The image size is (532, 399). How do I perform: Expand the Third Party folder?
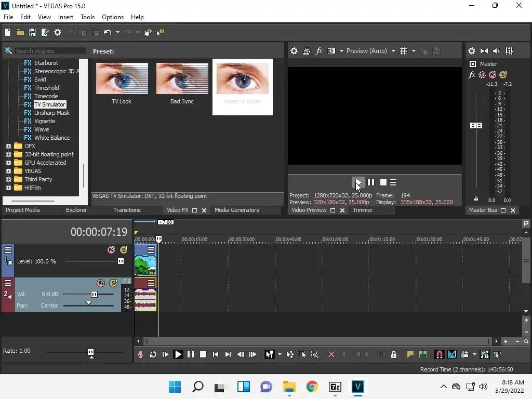8,179
